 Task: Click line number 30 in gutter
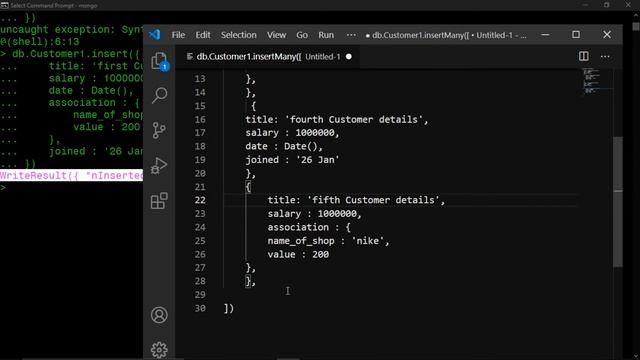(x=200, y=308)
